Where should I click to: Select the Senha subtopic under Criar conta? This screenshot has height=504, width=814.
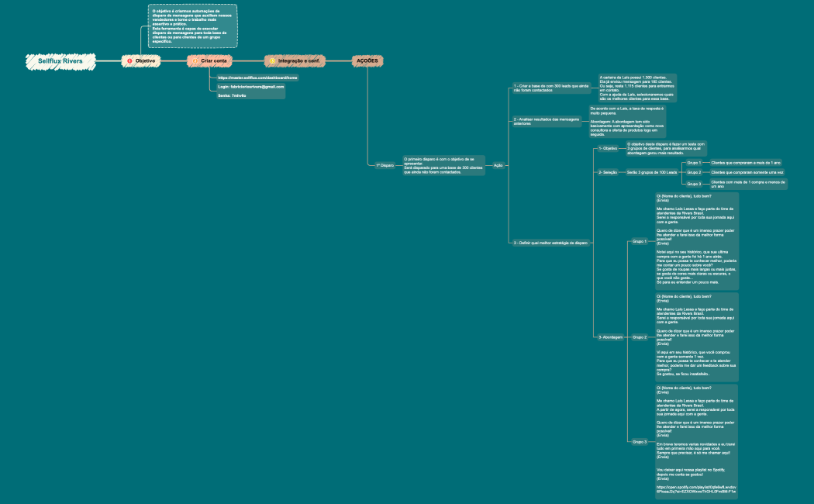(x=232, y=95)
